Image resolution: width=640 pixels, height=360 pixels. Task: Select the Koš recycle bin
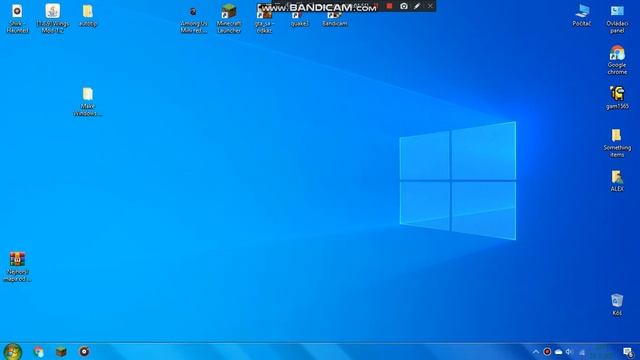(617, 304)
